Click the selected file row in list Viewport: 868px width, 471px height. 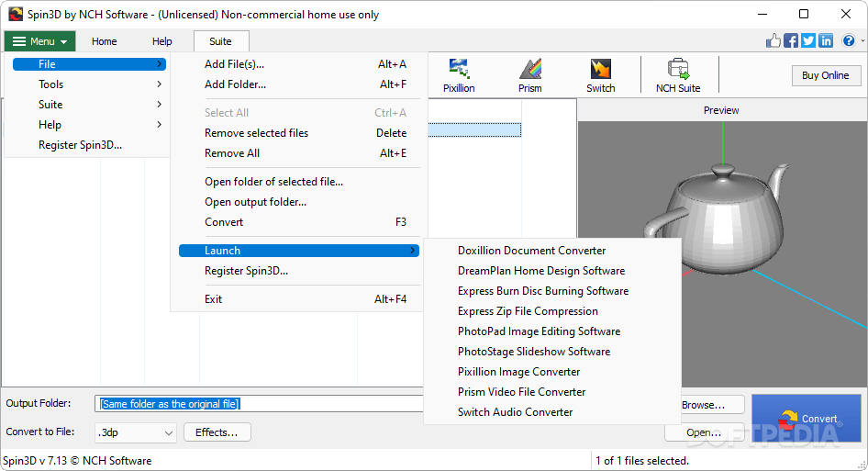pos(474,129)
